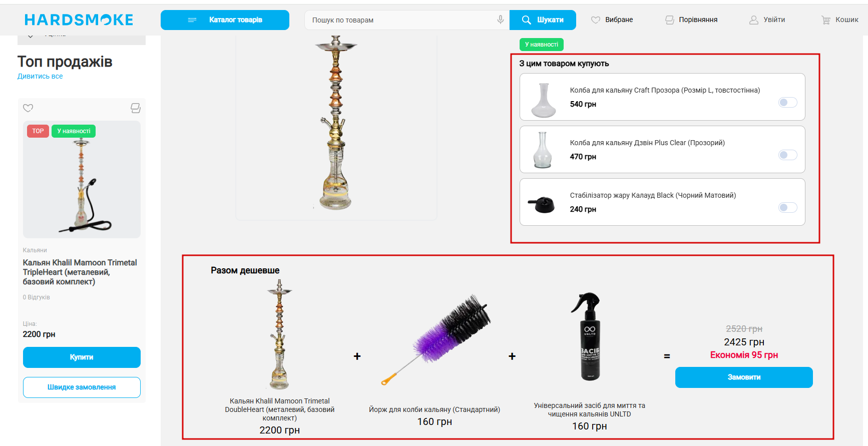This screenshot has height=446, width=868.
Task: Click the Увійти user account icon
Action: pyautogui.click(x=753, y=20)
